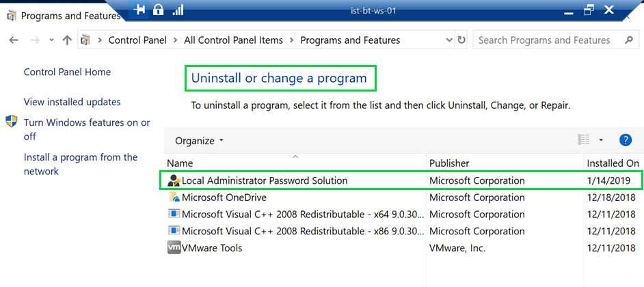644x287 pixels.
Task: Sort the list by the Installed On column
Action: pyautogui.click(x=613, y=163)
